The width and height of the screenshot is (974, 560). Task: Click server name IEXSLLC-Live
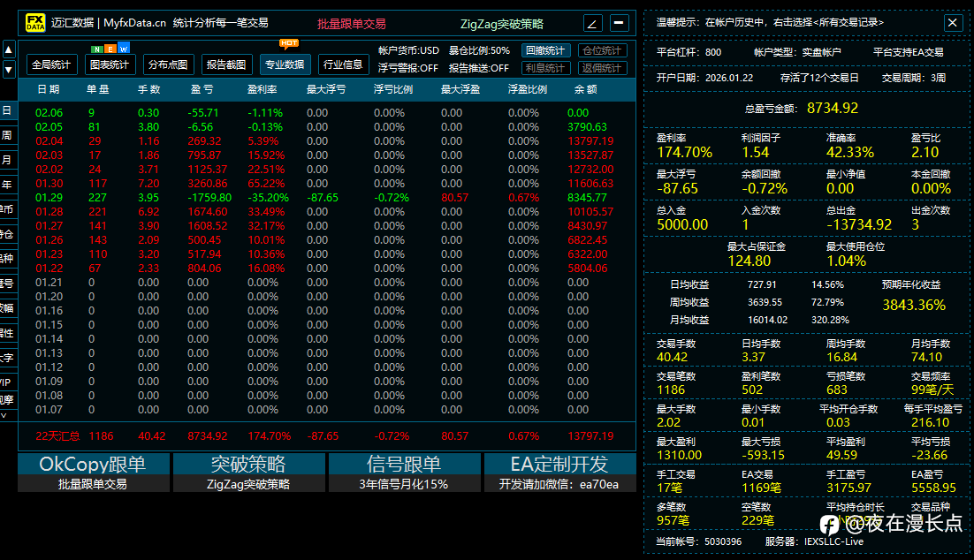[833, 541]
